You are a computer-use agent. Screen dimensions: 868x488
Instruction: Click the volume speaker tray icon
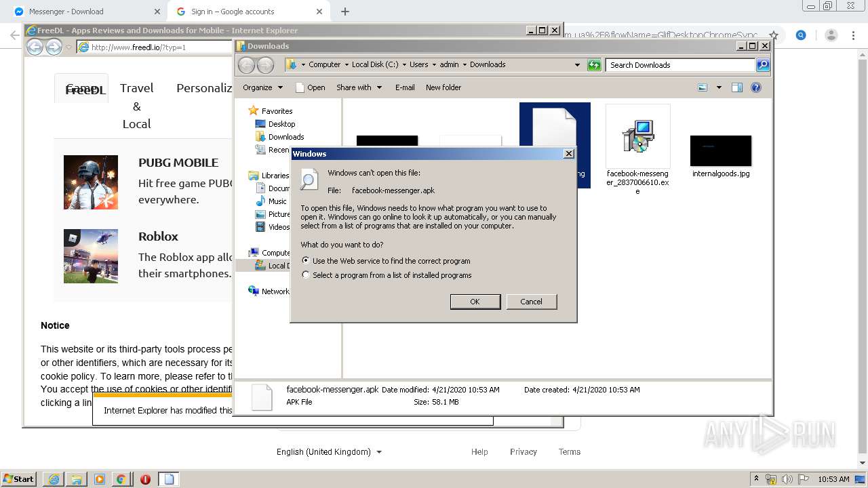click(787, 479)
